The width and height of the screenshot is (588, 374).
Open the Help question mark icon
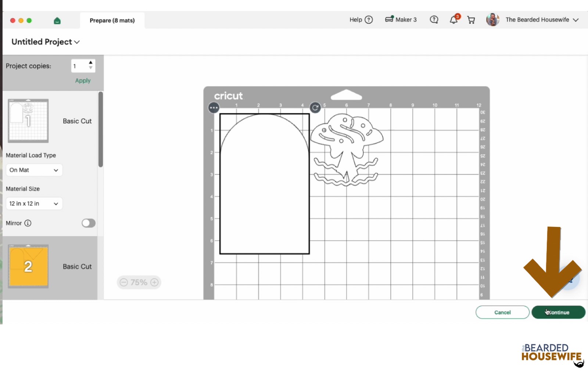[x=369, y=20]
